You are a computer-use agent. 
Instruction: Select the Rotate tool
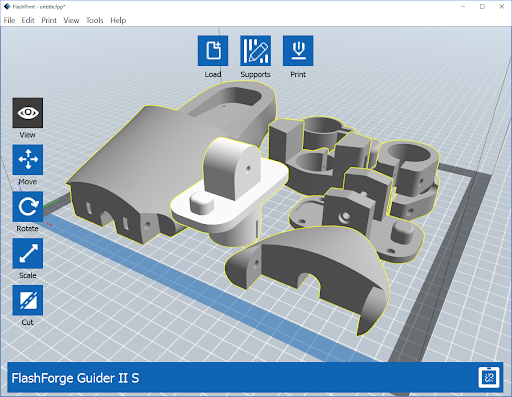[28, 206]
